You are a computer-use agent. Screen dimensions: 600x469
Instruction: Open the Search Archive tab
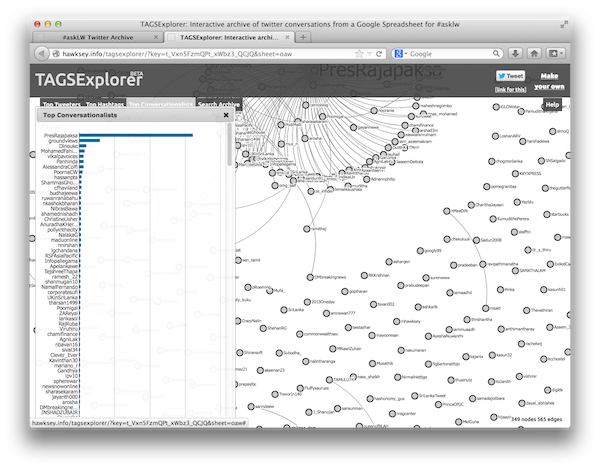coord(219,104)
